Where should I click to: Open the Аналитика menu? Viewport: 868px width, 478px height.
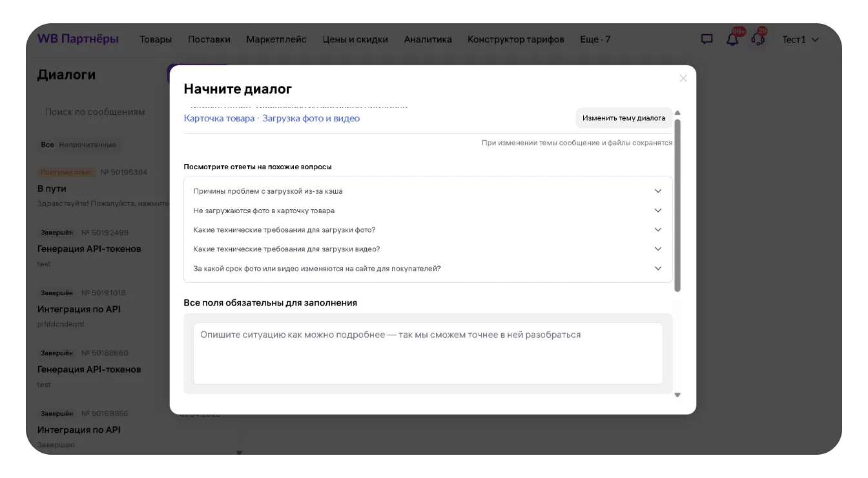[x=428, y=39]
